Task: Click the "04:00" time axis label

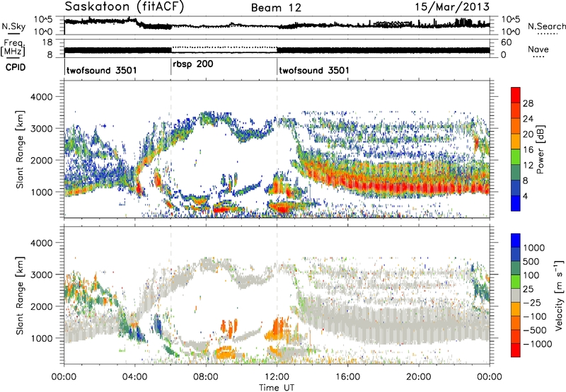Action: point(134,377)
